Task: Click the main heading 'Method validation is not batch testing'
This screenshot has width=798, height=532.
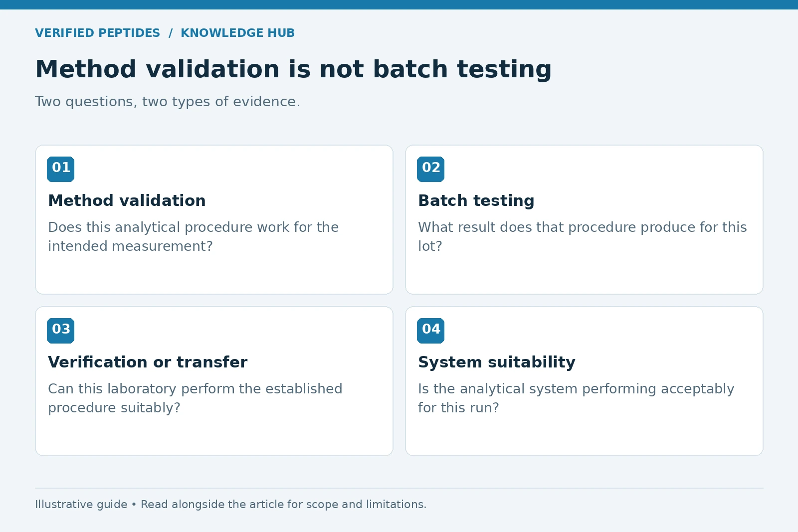Action: click(293, 69)
